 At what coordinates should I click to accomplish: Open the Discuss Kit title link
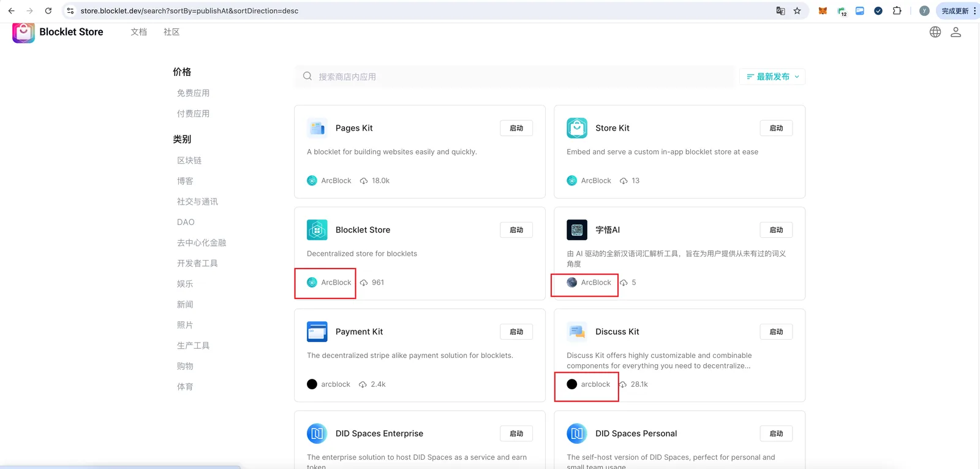click(x=617, y=332)
